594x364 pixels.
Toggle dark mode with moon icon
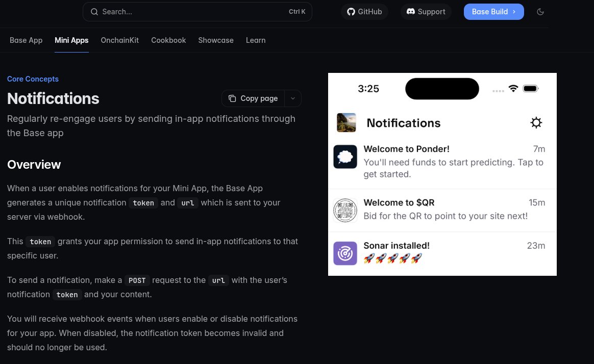[540, 12]
